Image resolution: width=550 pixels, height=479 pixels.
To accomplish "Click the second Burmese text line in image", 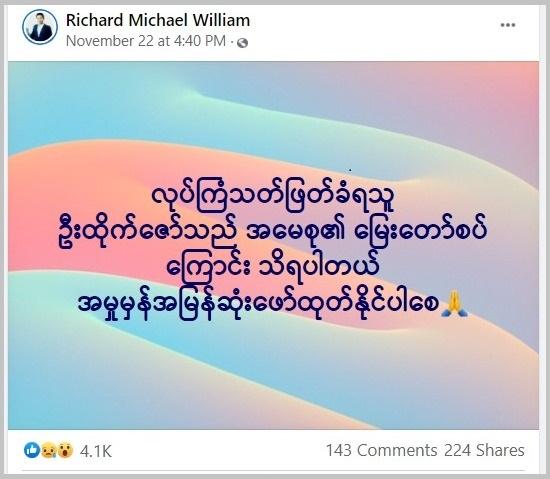I will pos(273,234).
